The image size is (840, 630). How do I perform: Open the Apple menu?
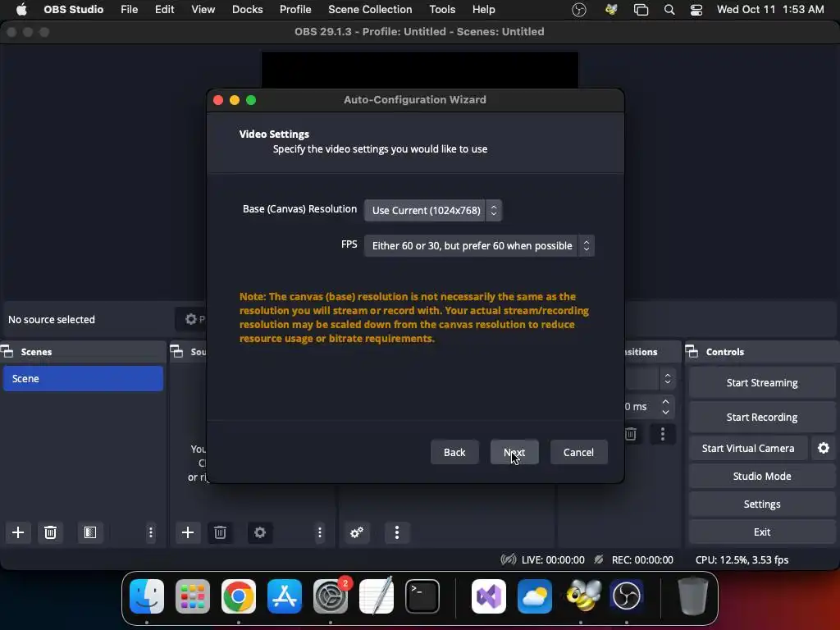click(x=21, y=10)
